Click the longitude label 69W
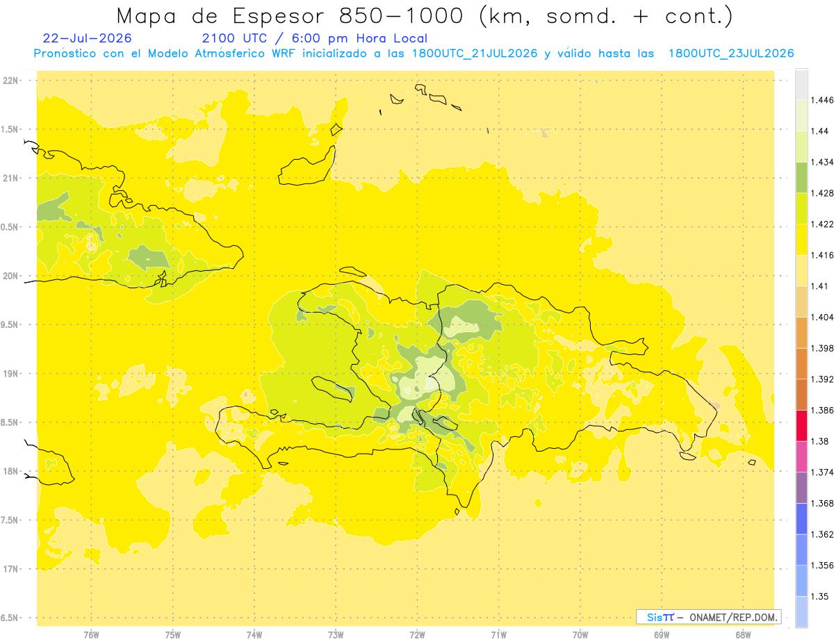 pyautogui.click(x=662, y=634)
